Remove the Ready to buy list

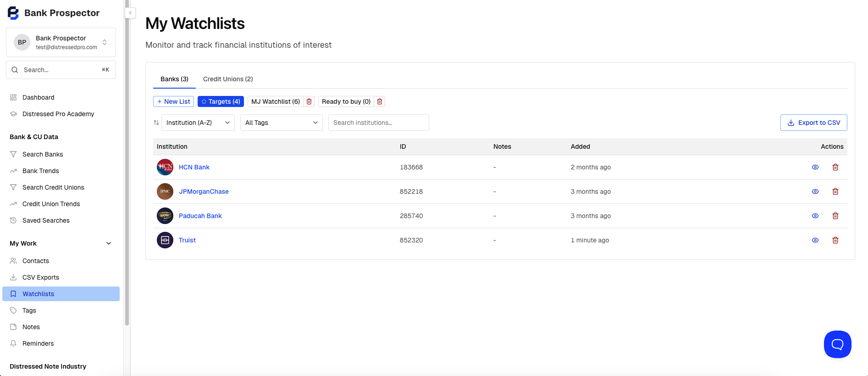pos(380,101)
